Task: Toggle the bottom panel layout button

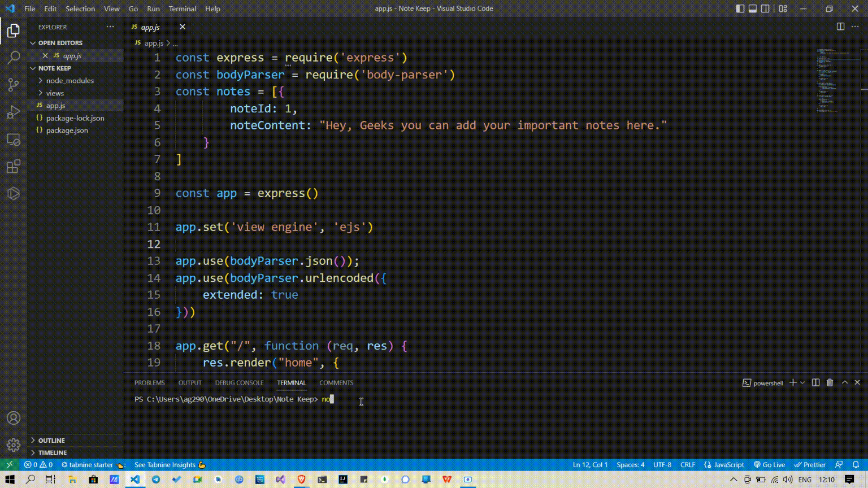Action: pyautogui.click(x=753, y=8)
